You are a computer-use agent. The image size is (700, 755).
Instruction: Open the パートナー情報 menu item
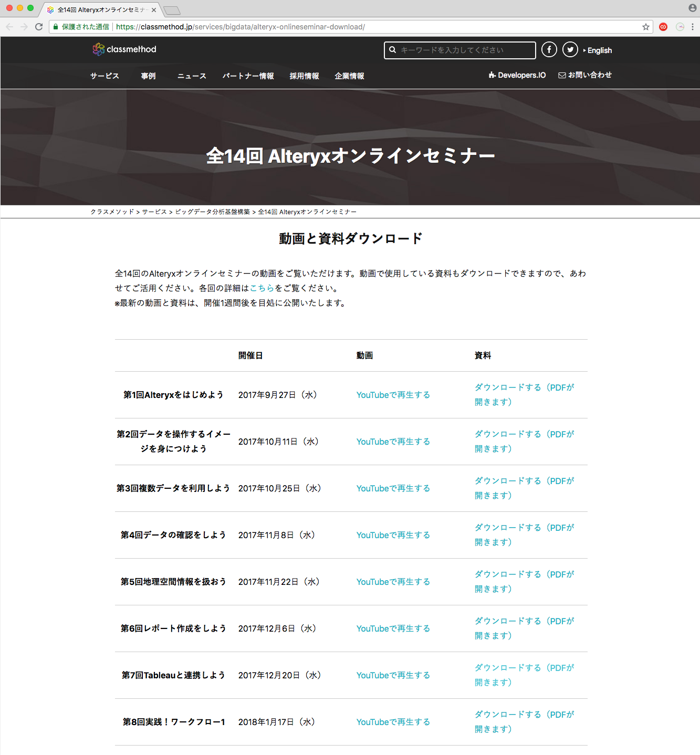coord(248,76)
